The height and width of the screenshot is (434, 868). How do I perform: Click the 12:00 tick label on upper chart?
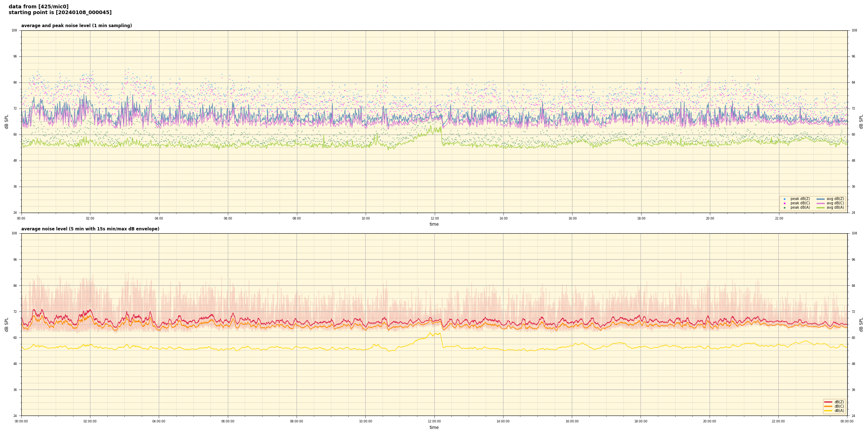pyautogui.click(x=434, y=218)
